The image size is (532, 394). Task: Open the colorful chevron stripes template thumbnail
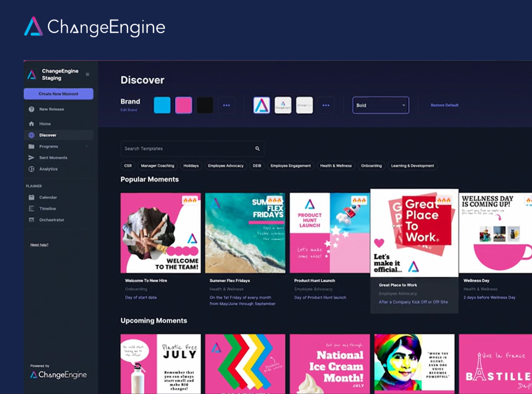245,364
